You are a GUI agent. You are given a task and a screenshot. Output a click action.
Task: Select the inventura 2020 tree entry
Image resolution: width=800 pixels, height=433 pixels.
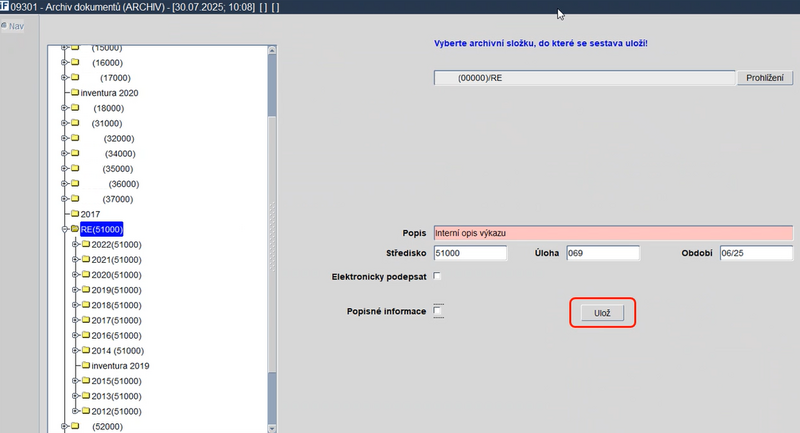(109, 93)
